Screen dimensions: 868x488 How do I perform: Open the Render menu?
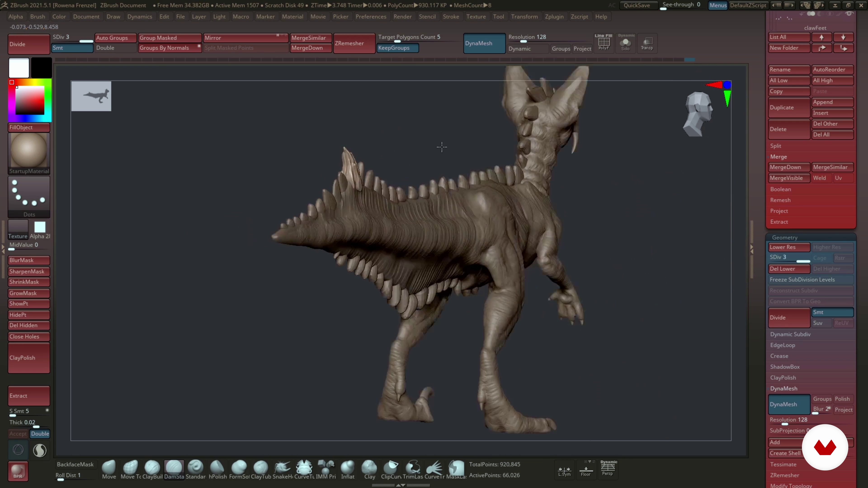(402, 16)
